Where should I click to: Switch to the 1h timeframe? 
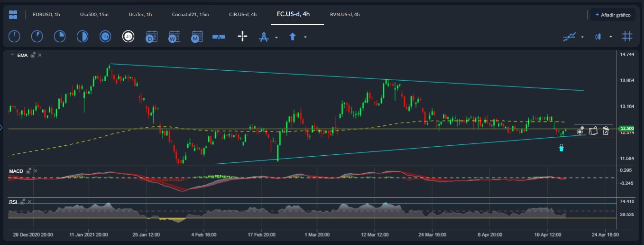(105, 36)
